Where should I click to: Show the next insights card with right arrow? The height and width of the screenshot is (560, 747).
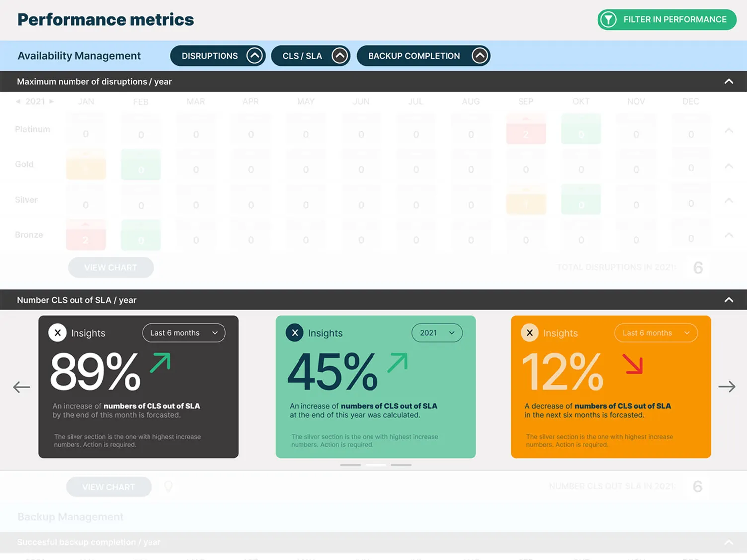tap(727, 386)
